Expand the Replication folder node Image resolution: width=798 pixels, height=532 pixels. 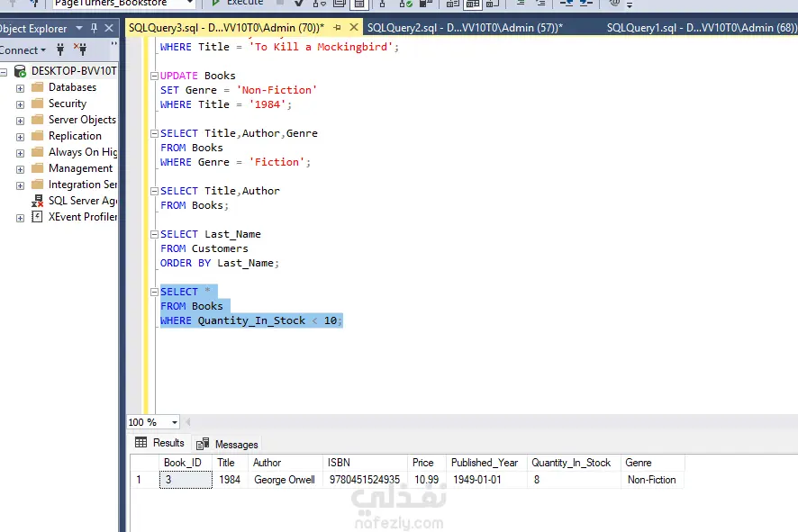(x=20, y=137)
